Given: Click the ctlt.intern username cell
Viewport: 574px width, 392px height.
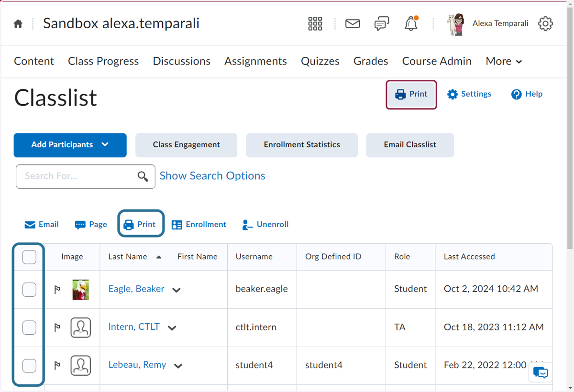Looking at the screenshot, I should (256, 327).
